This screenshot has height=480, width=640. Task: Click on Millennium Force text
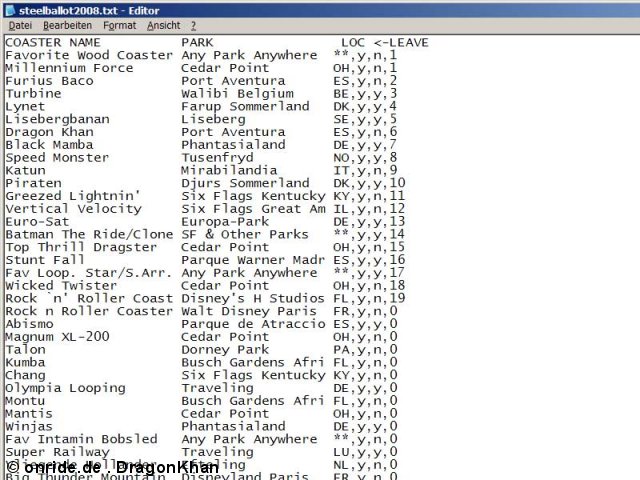[x=69, y=68]
